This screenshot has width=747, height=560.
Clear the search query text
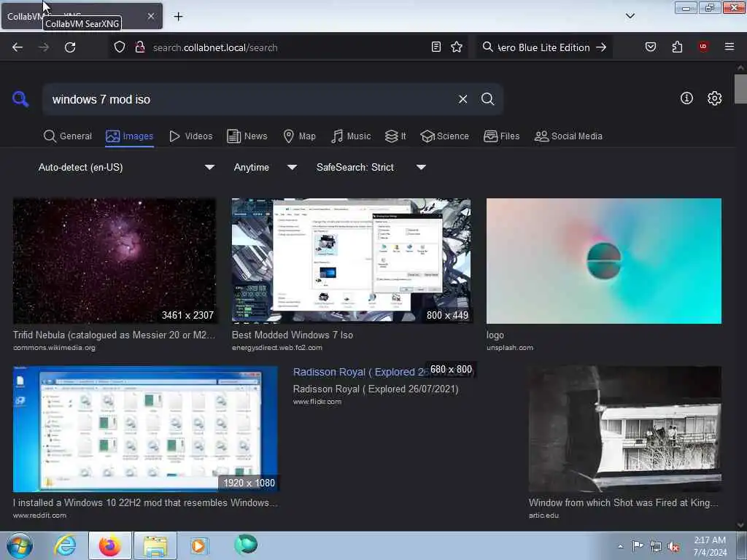click(462, 99)
